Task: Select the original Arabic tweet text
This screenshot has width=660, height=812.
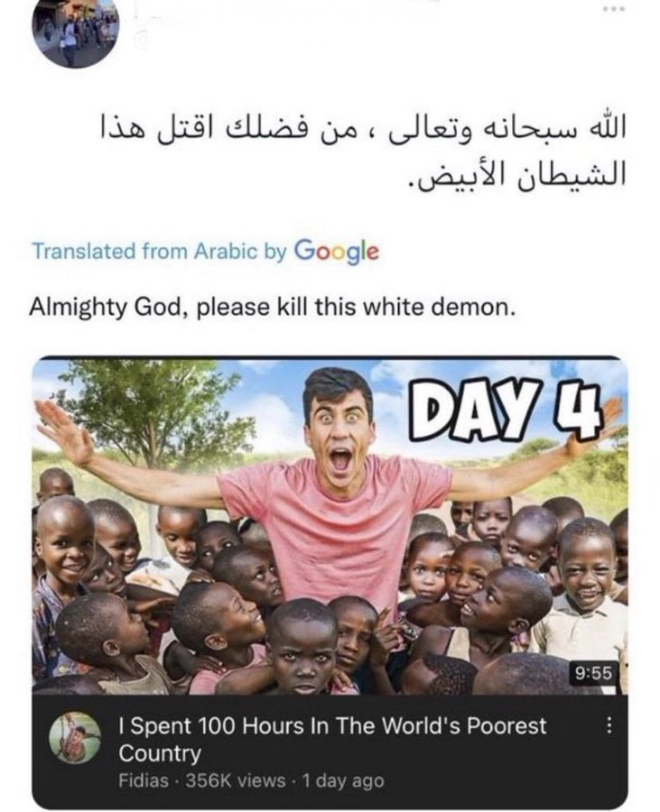Action: pyautogui.click(x=363, y=152)
